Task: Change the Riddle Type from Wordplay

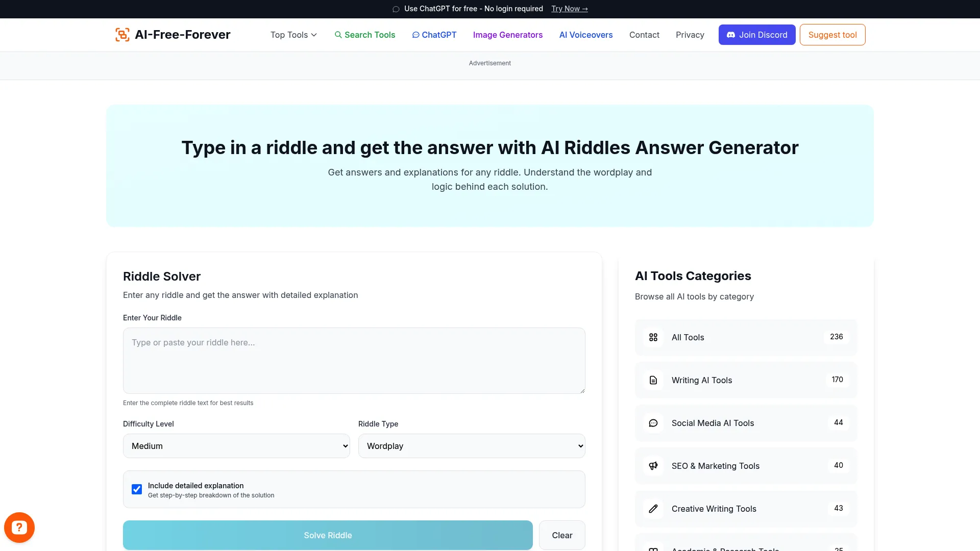Action: pyautogui.click(x=471, y=445)
